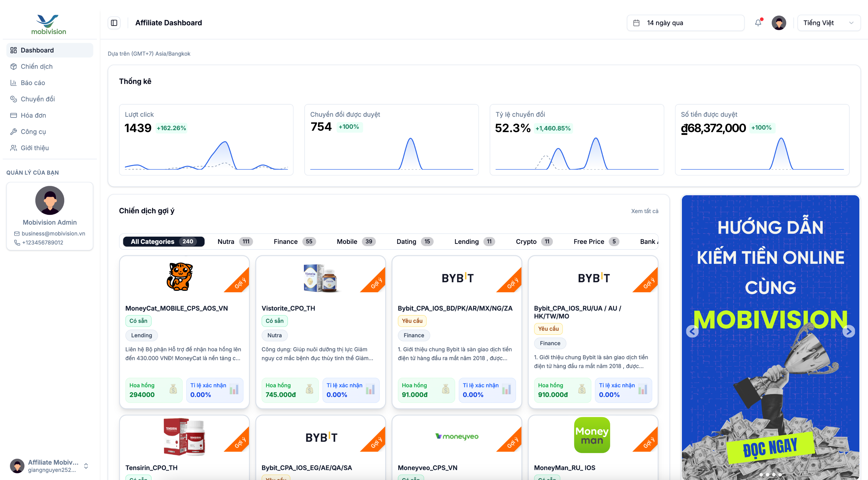Open Báo cáo reports in sidebar
Viewport: 868px width, 480px height.
pyautogui.click(x=33, y=83)
